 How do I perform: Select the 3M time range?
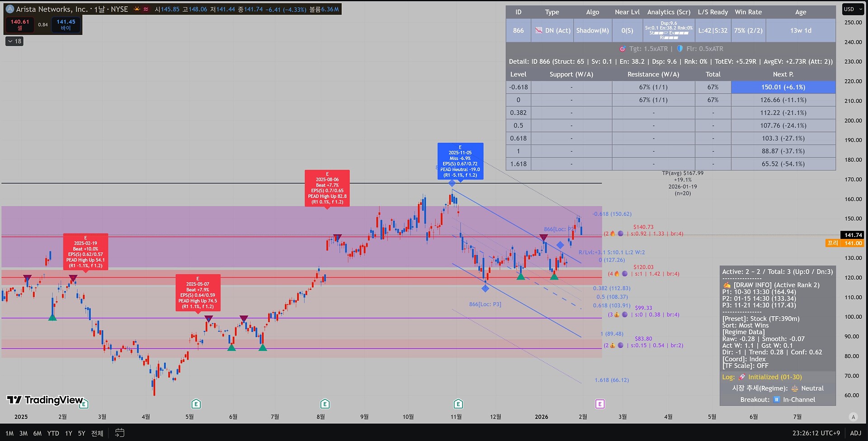(x=24, y=433)
